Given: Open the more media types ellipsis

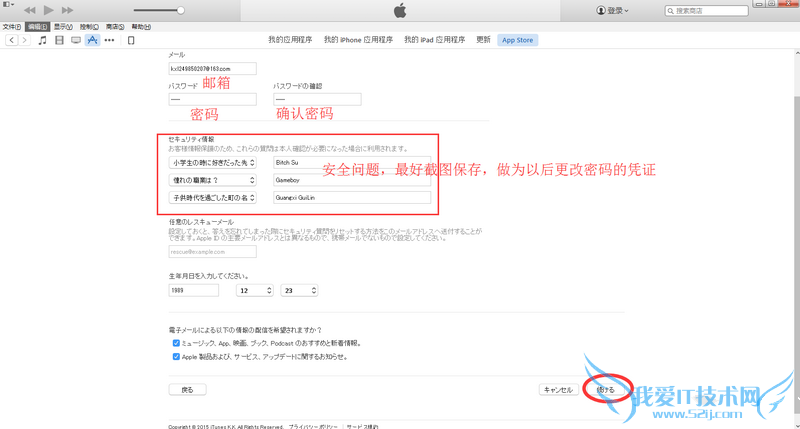Looking at the screenshot, I should click(x=109, y=40).
